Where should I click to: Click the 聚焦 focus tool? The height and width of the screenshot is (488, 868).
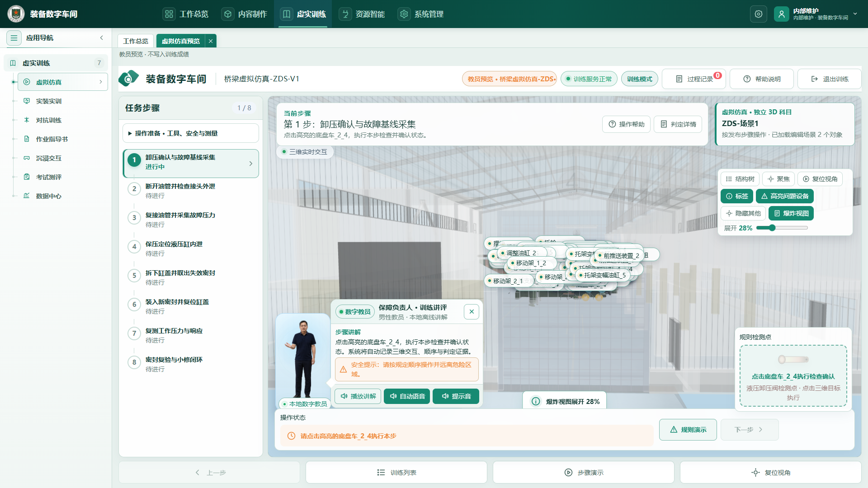point(778,179)
